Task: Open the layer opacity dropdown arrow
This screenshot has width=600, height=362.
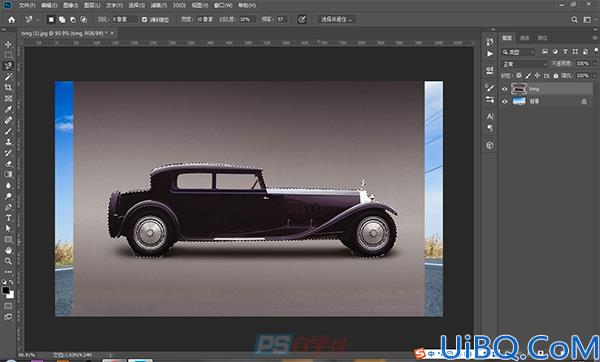Action: pyautogui.click(x=595, y=64)
